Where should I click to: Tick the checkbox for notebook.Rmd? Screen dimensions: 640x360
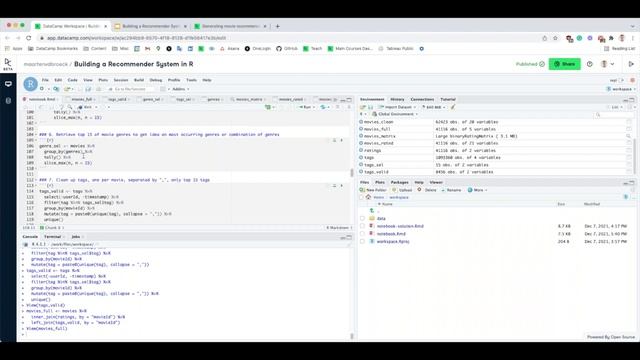click(362, 233)
